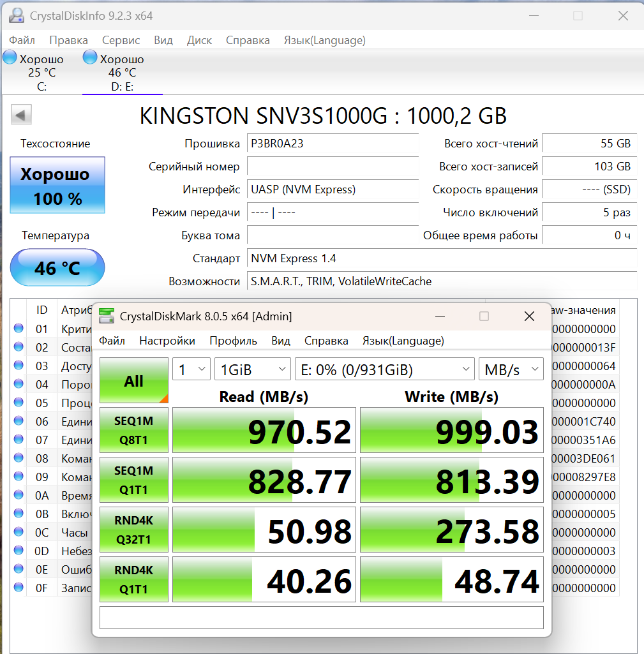Open CrystalDiskInfo Правка menu
This screenshot has width=644, height=654.
[x=68, y=40]
